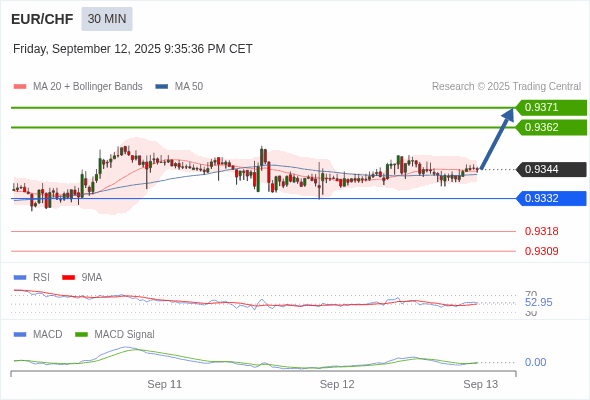The image size is (590, 400).
Task: Click the RSI value 52.95
Action: 538,303
